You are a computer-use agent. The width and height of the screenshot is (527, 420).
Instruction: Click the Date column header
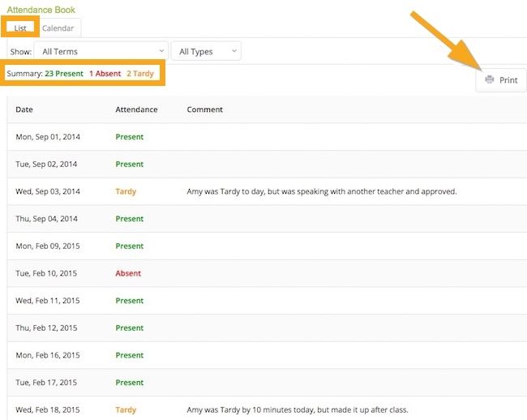pyautogui.click(x=24, y=109)
